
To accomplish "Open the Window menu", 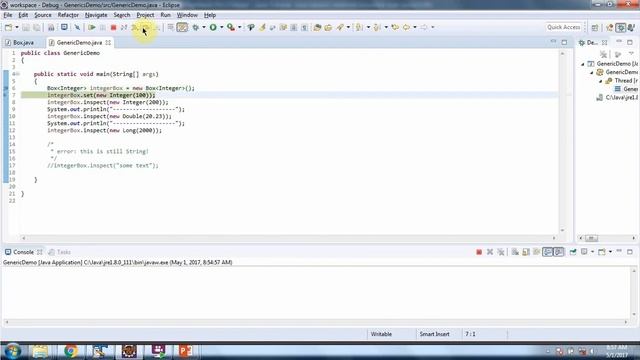I will pyautogui.click(x=187, y=15).
